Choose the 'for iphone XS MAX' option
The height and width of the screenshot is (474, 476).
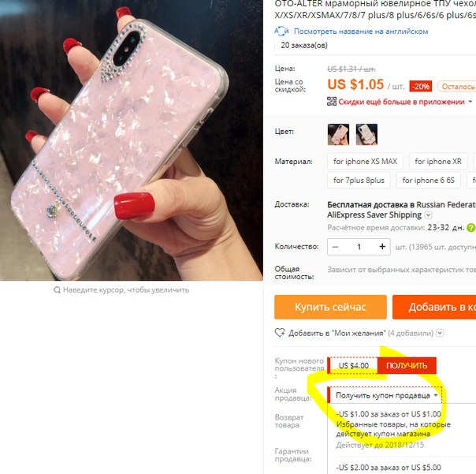click(365, 162)
